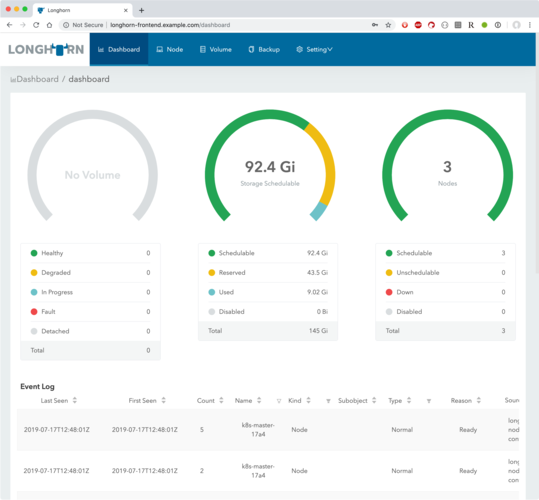Click browser back arrow
The height and width of the screenshot is (500, 539).
click(9, 25)
